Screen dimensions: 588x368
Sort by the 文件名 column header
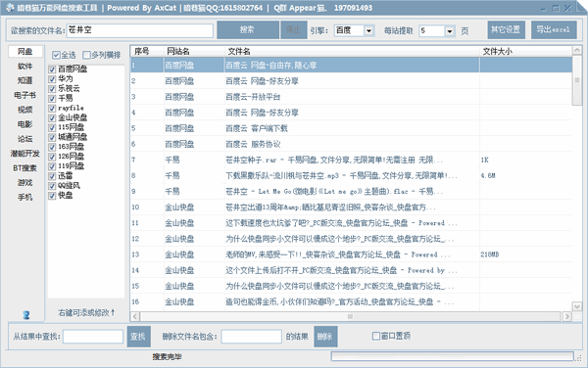[x=352, y=51]
